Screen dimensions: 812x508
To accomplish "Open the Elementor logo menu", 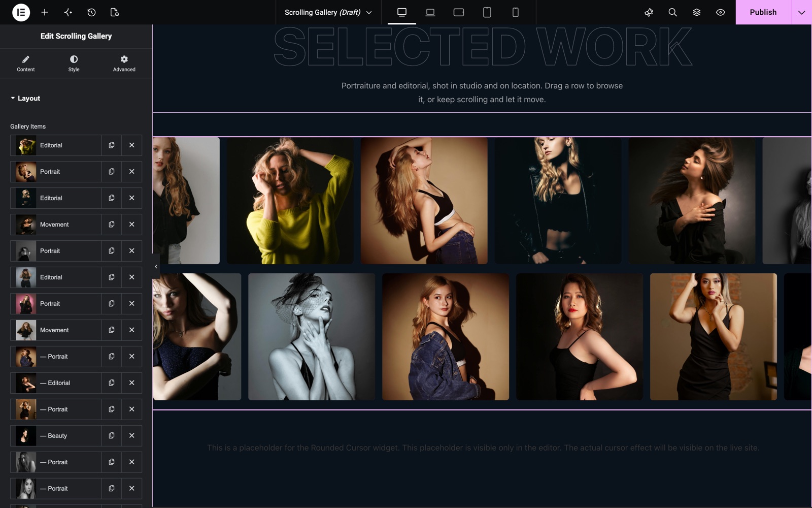I will tap(21, 12).
